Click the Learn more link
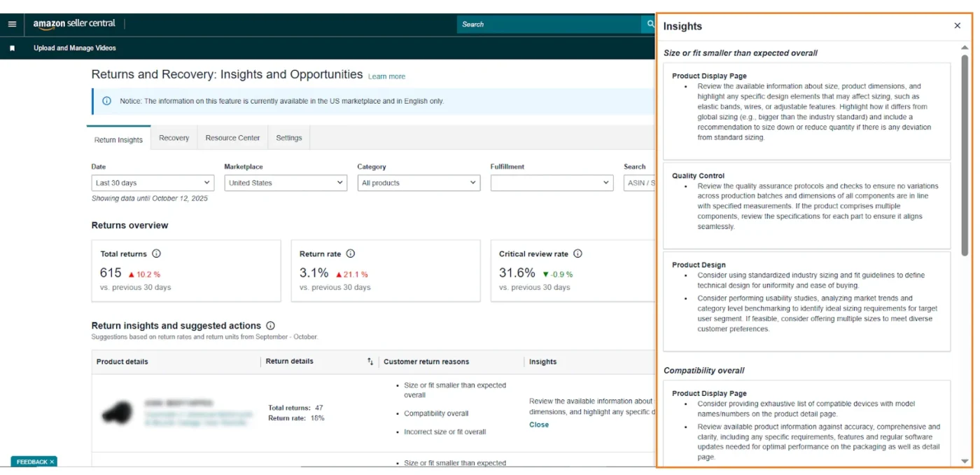The width and height of the screenshot is (980, 475). (x=386, y=76)
